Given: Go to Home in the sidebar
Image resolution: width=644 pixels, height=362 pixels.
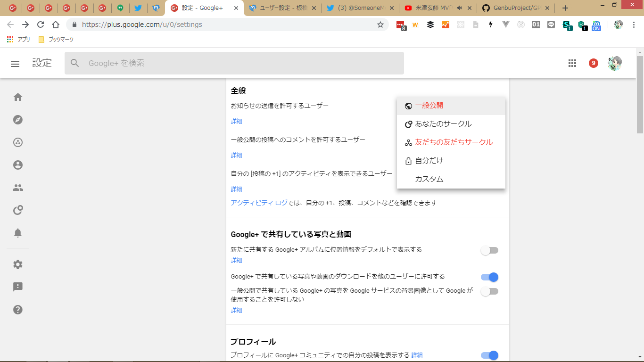Looking at the screenshot, I should click(x=18, y=97).
